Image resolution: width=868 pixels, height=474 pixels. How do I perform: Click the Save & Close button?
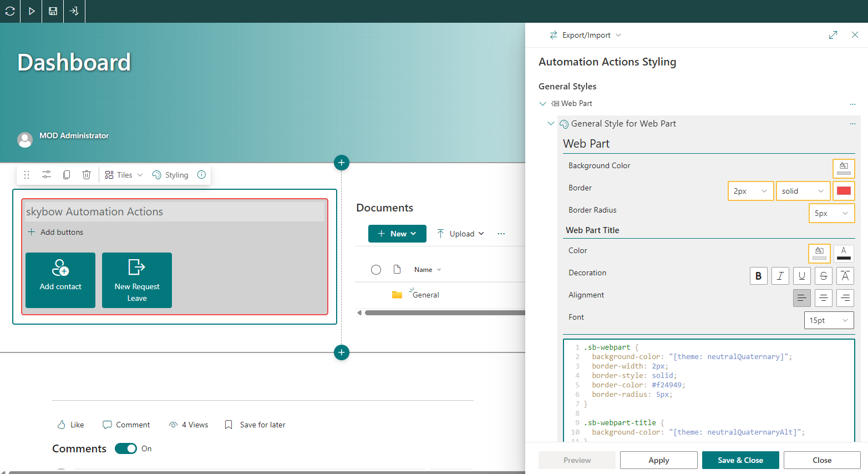coord(740,460)
